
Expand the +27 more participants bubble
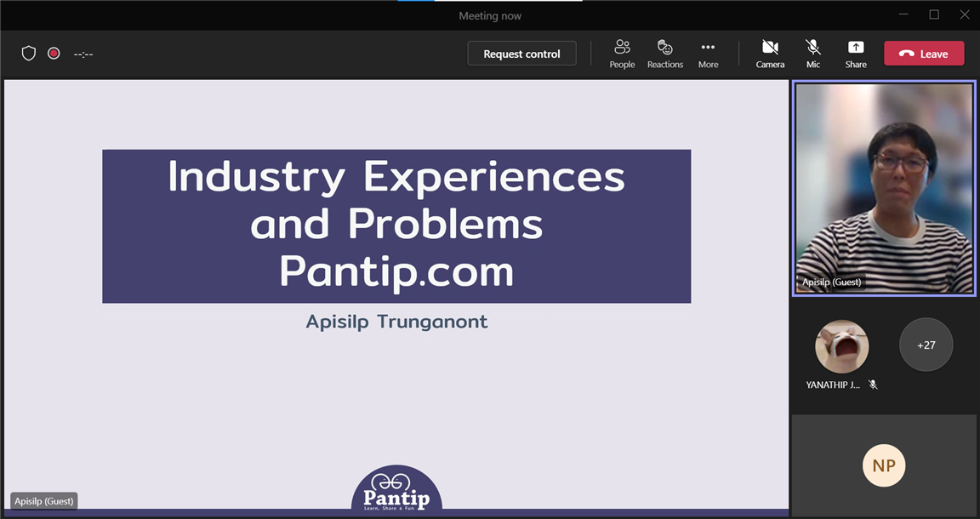pos(926,345)
